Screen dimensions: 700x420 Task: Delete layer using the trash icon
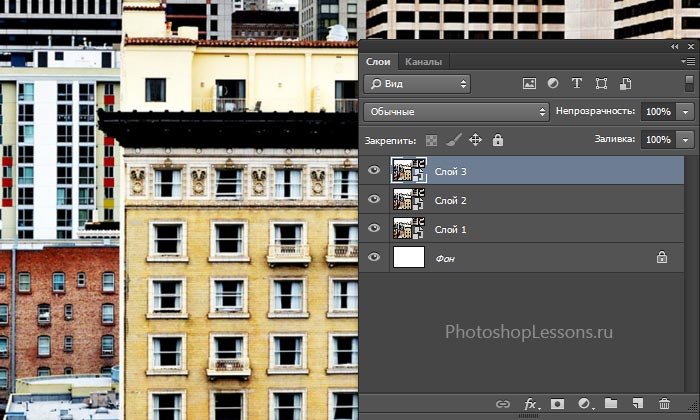click(x=664, y=404)
